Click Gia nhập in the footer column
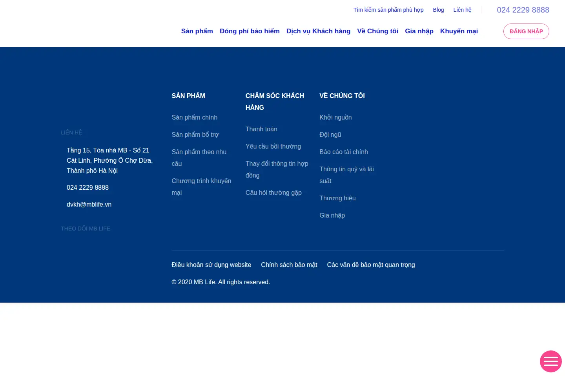The width and height of the screenshot is (565, 392). click(x=332, y=215)
